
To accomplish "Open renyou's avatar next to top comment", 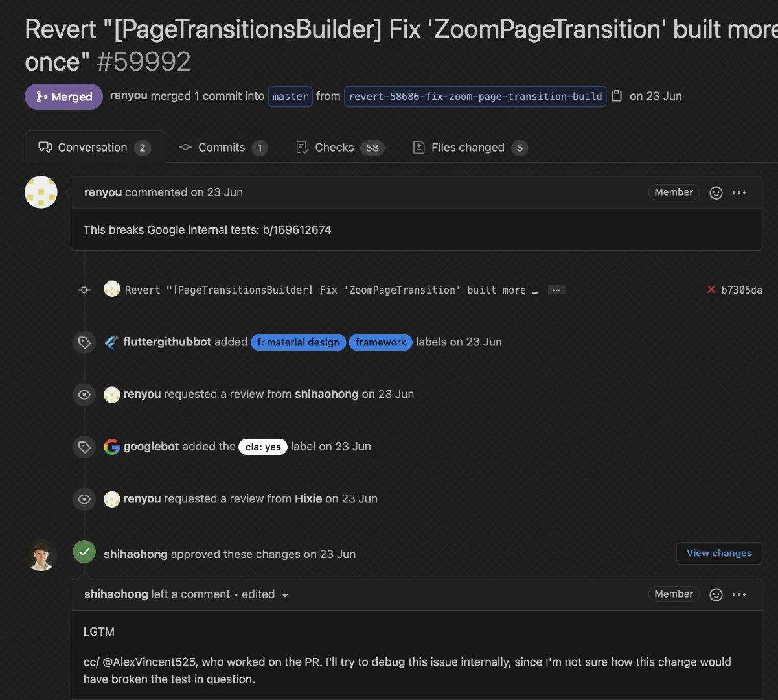I will coord(41,192).
